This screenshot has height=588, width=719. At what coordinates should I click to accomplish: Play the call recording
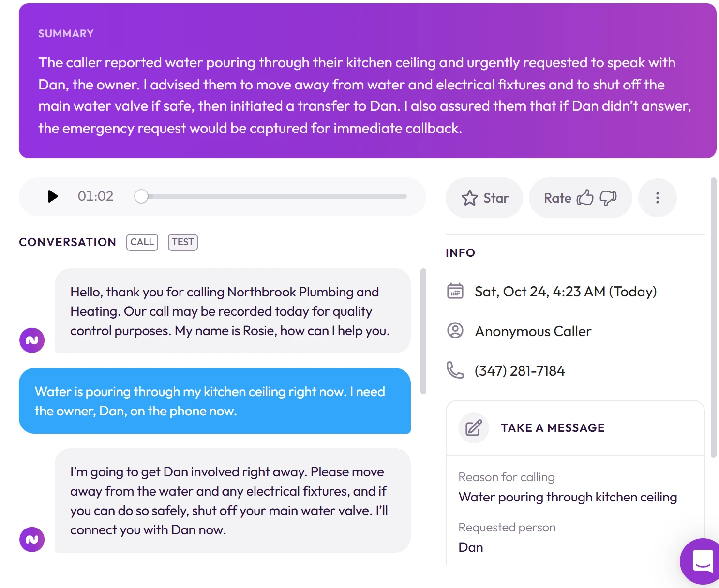53,196
